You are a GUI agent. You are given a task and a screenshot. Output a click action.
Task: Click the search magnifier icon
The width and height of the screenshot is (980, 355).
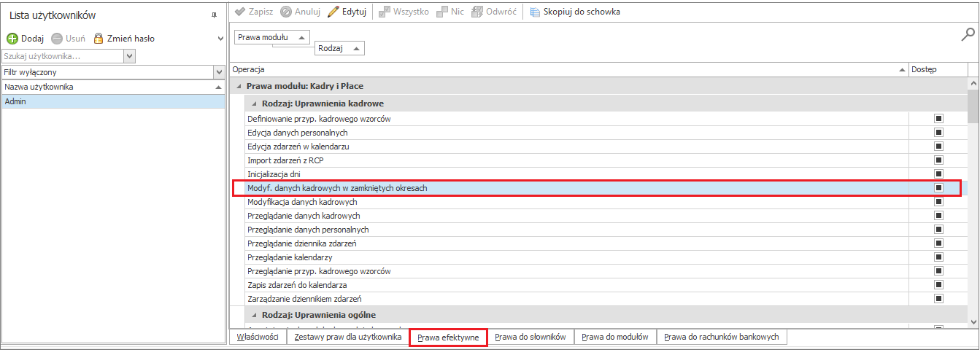click(x=968, y=34)
